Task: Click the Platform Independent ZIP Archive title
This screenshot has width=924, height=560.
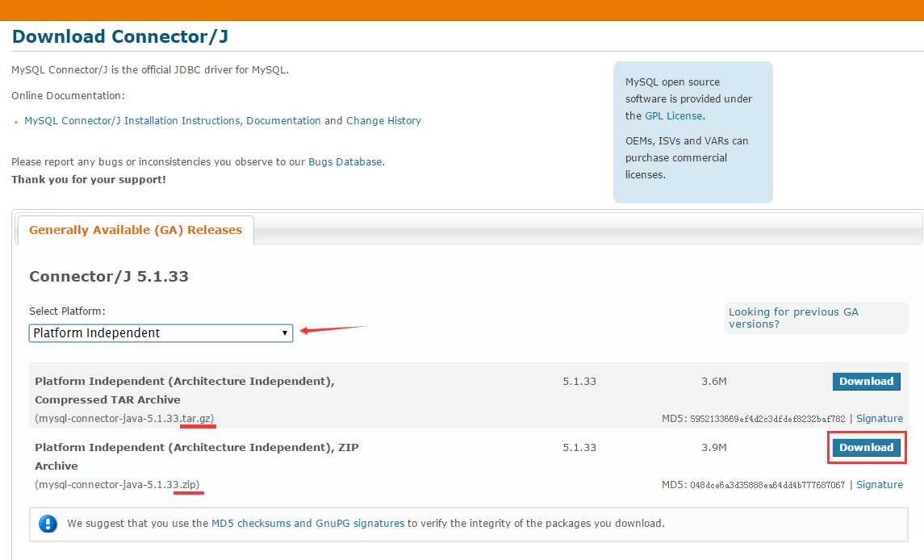Action: pos(197,456)
